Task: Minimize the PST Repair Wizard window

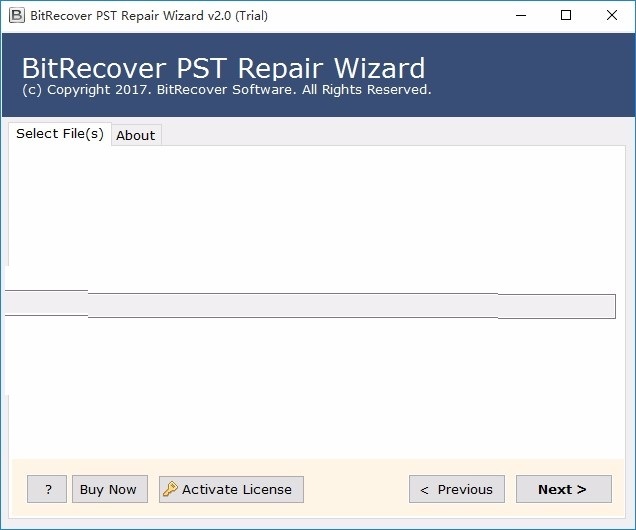Action: (x=521, y=15)
